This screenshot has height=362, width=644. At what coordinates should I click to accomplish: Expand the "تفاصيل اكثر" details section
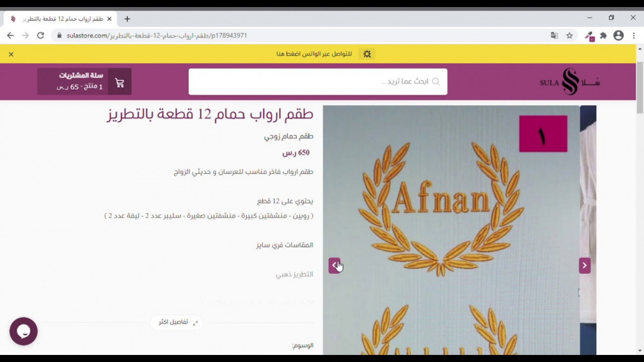[177, 322]
